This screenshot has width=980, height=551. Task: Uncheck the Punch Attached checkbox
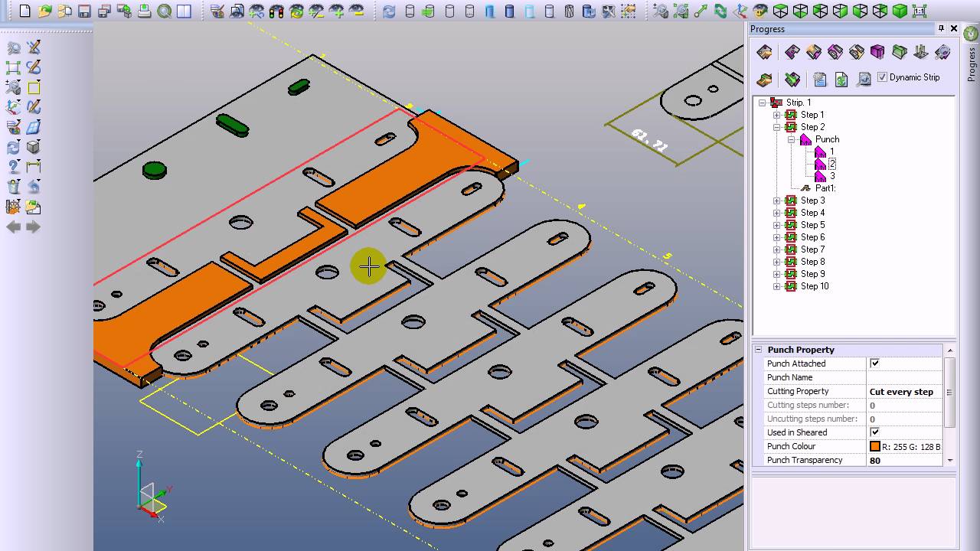click(x=874, y=364)
